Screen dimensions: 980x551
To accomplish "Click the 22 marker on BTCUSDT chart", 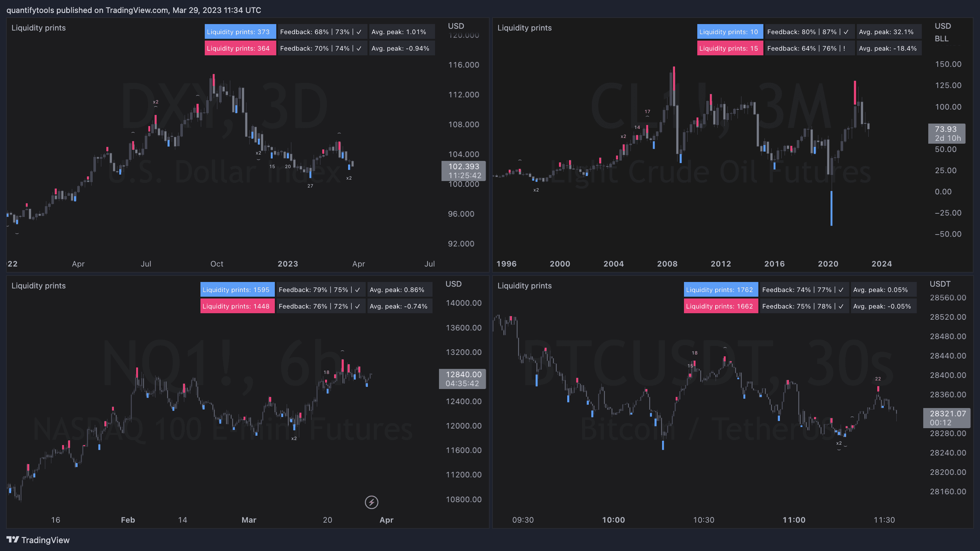I will coord(878,379).
